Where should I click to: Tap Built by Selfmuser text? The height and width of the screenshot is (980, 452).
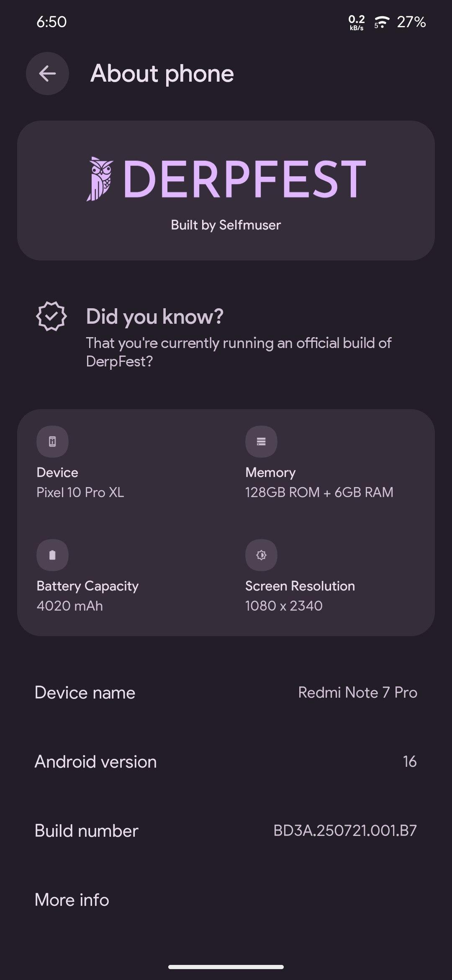coord(226,225)
